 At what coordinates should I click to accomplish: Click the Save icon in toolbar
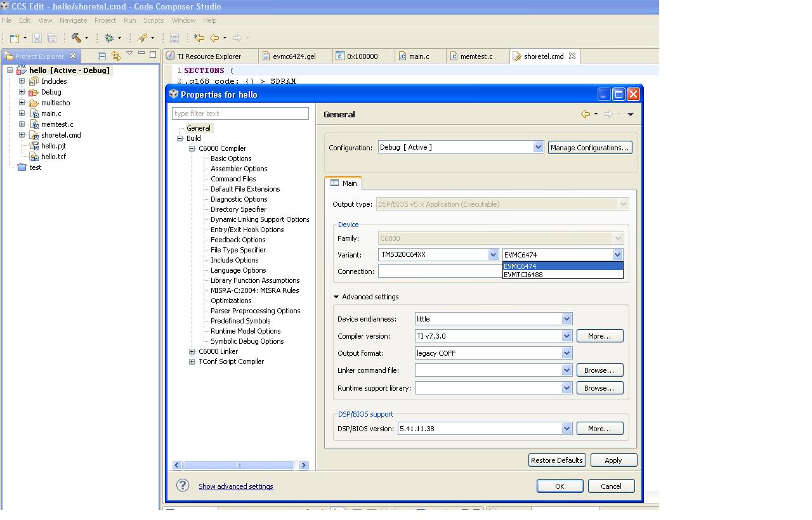click(37, 38)
